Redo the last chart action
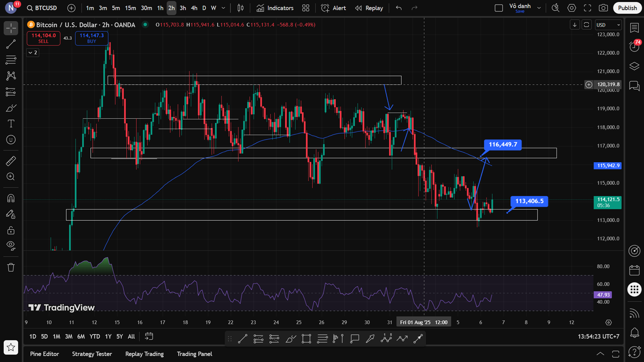The height and width of the screenshot is (362, 644). [414, 8]
